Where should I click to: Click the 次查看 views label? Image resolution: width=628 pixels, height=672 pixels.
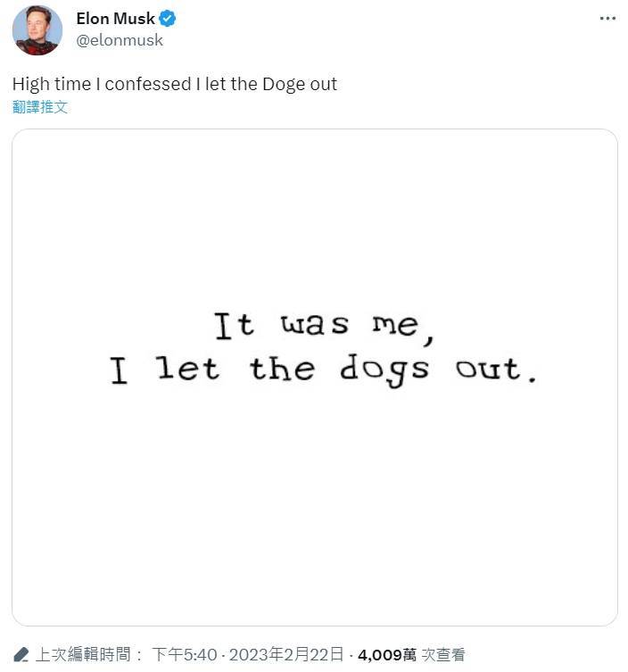pyautogui.click(x=443, y=655)
